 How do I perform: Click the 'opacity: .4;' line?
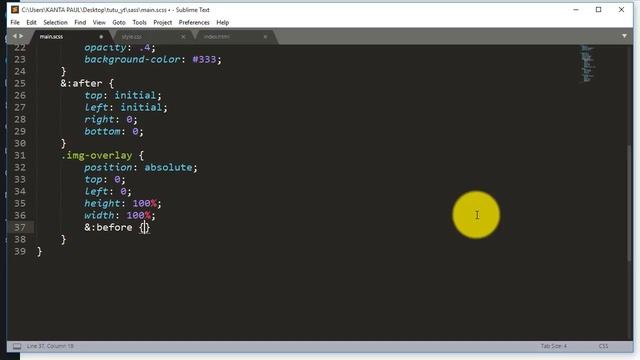pyautogui.click(x=120, y=48)
